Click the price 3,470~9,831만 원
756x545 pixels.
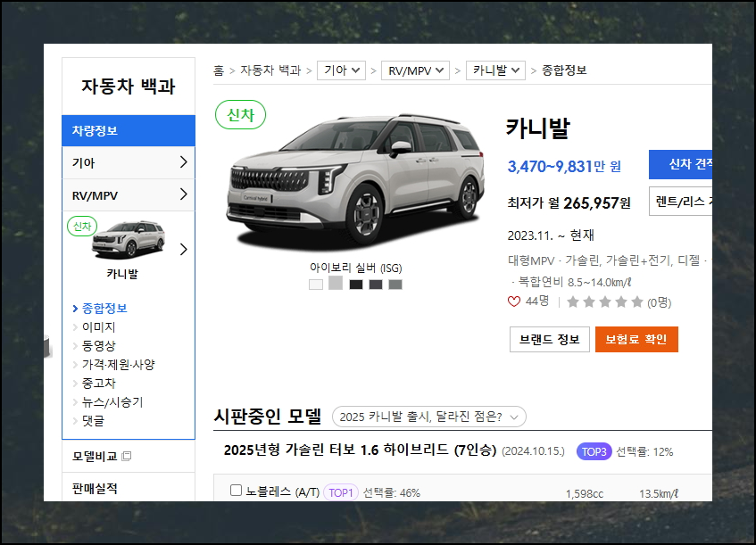click(x=564, y=167)
